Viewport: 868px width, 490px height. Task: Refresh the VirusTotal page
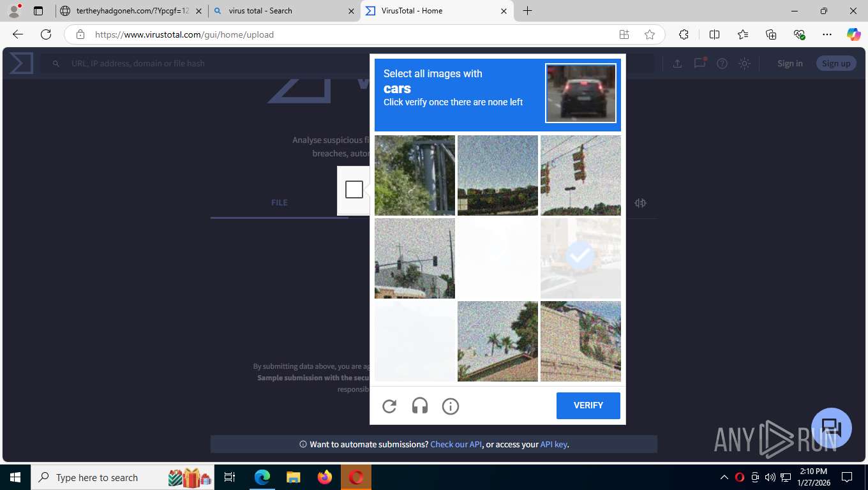46,34
